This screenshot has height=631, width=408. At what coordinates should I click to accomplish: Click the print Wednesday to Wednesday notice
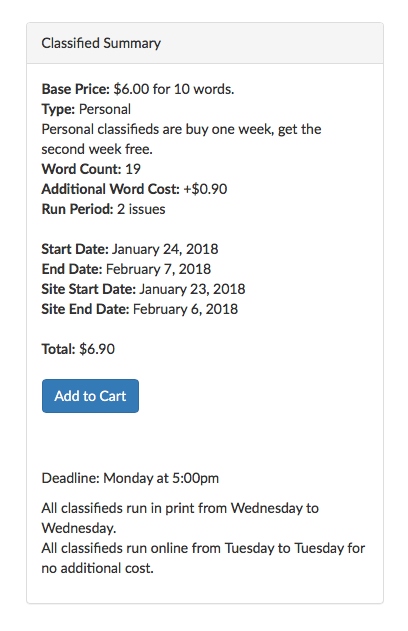tap(180, 518)
